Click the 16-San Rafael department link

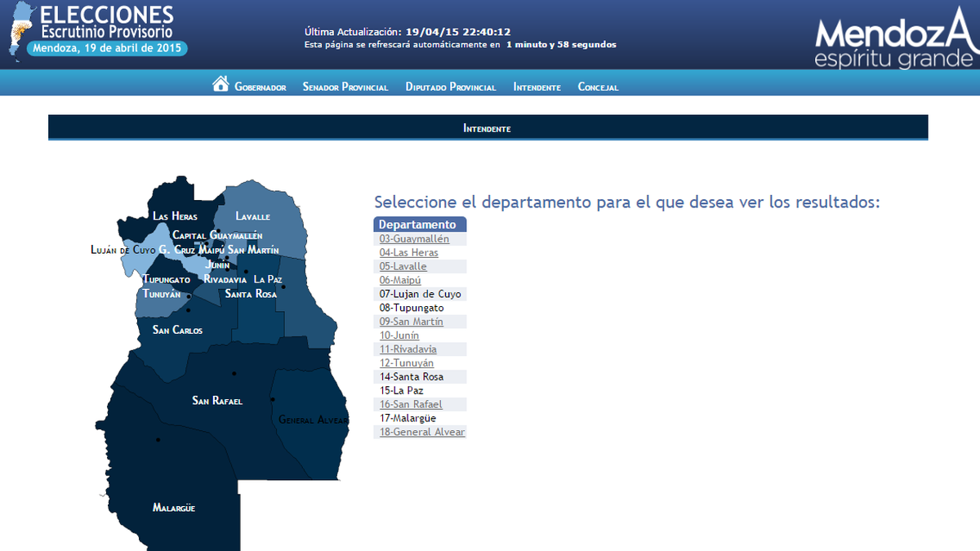(x=410, y=403)
